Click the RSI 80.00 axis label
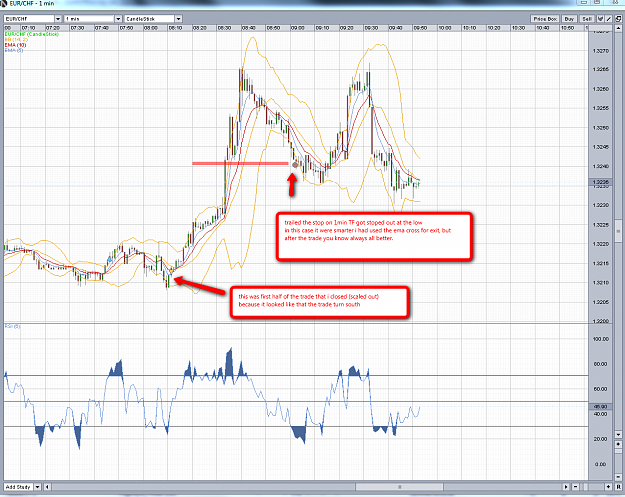Viewport: 625px width, 497px height. tap(600, 364)
